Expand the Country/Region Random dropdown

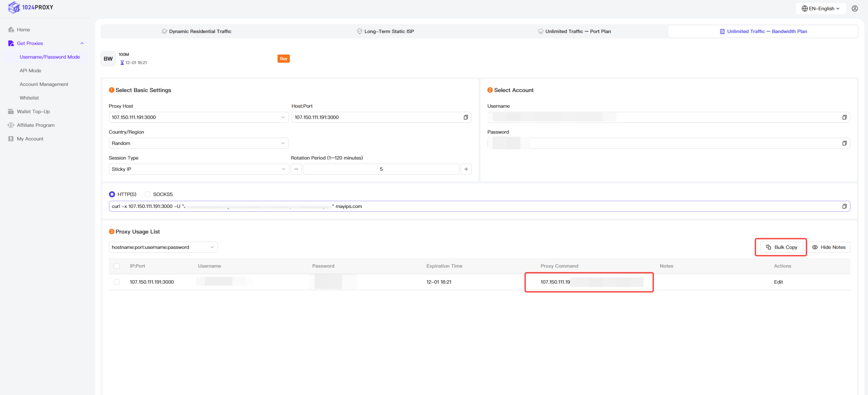pos(198,143)
